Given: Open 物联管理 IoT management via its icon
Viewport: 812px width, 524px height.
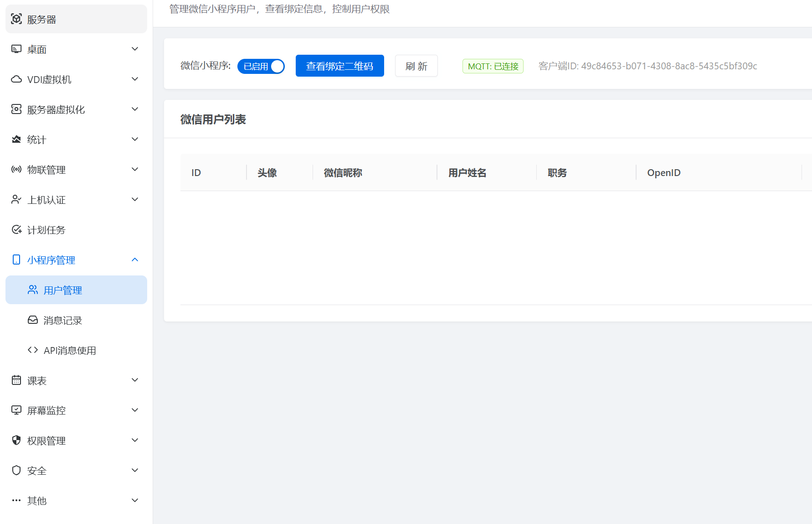Looking at the screenshot, I should click(16, 169).
